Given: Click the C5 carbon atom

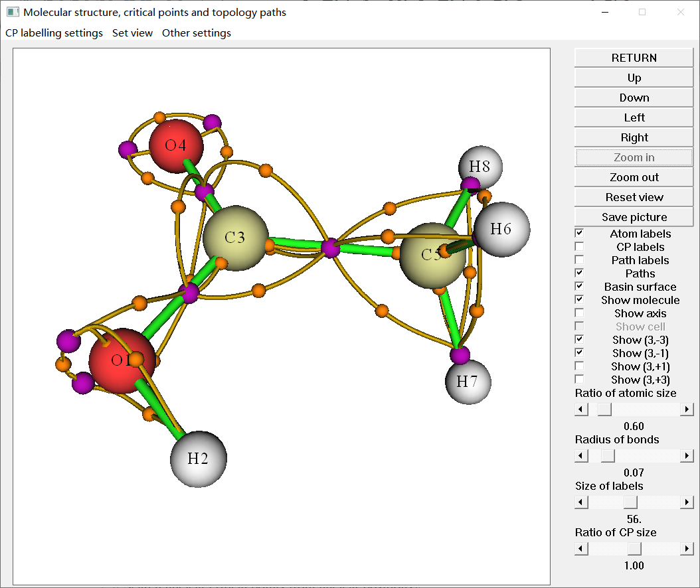Looking at the screenshot, I should pyautogui.click(x=432, y=256).
